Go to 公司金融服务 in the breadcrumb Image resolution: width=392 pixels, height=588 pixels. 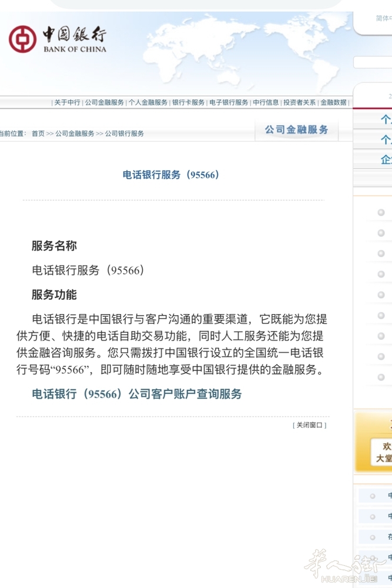point(75,133)
